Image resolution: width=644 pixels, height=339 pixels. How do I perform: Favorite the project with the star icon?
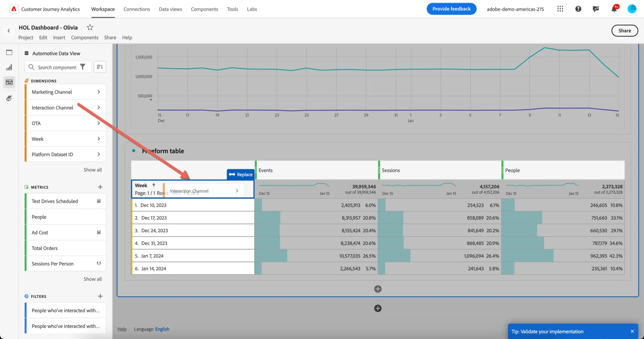[90, 27]
